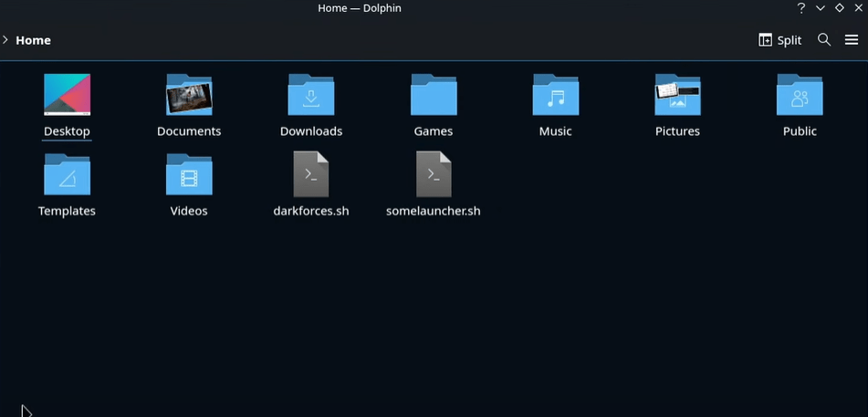Select the somelauncher.sh script file icon
The width and height of the screenshot is (868, 417).
[x=434, y=174]
